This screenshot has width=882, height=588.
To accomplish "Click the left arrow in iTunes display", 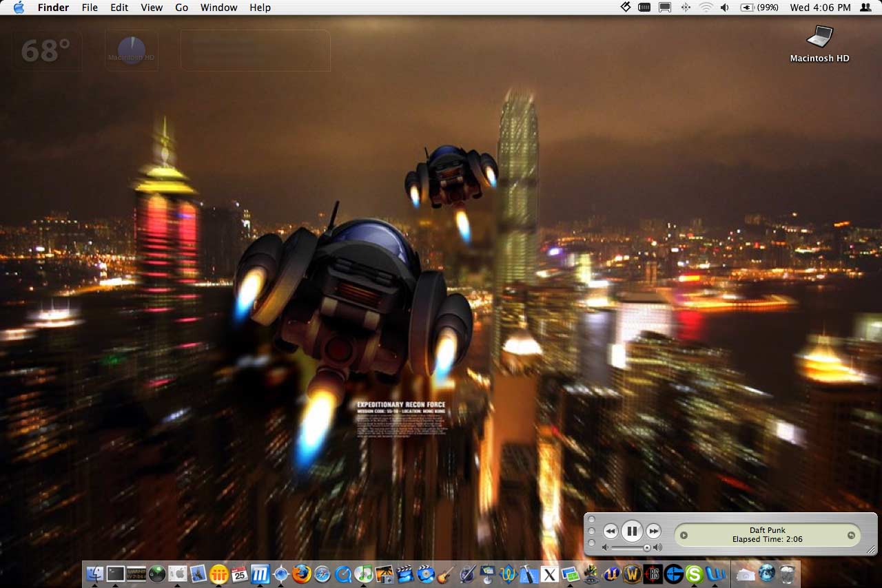I will 684,535.
